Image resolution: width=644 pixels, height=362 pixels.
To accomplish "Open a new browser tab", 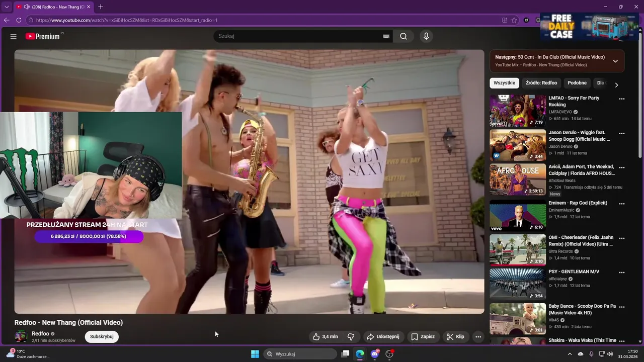I will 101,7.
